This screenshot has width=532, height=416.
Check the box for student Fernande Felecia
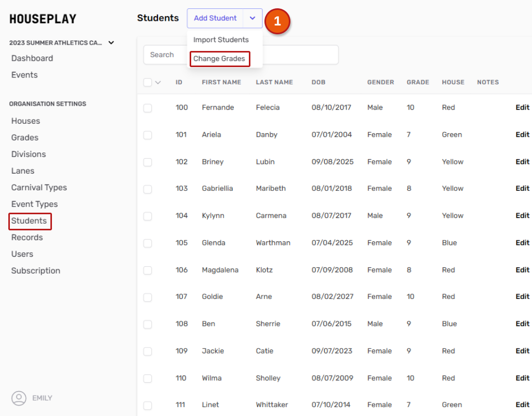click(148, 108)
